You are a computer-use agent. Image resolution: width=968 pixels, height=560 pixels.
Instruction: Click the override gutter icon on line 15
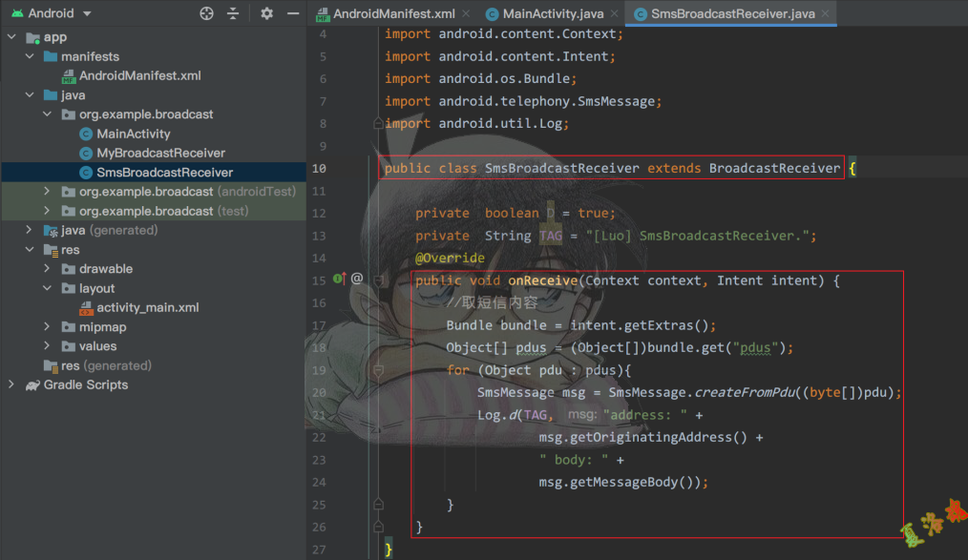coord(339,280)
